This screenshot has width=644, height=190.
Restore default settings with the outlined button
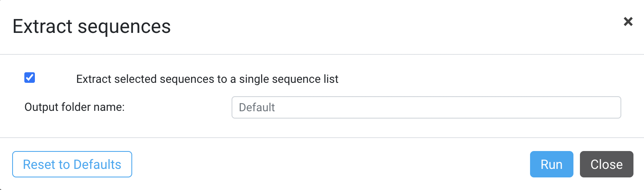pos(72,164)
